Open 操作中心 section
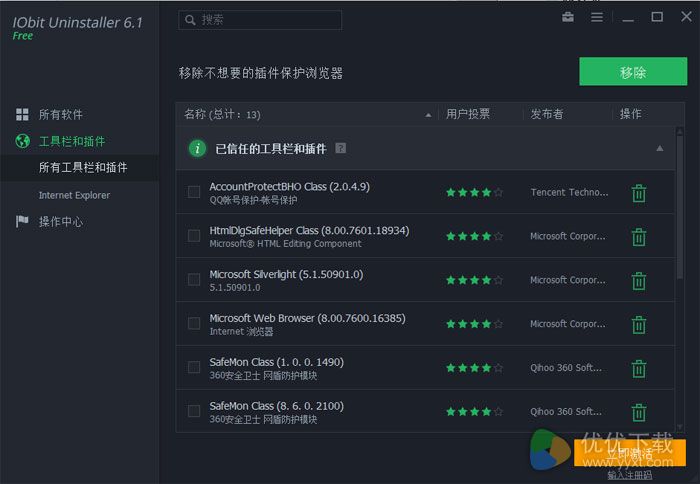Screen dimensions: 700x484 (x=60, y=221)
